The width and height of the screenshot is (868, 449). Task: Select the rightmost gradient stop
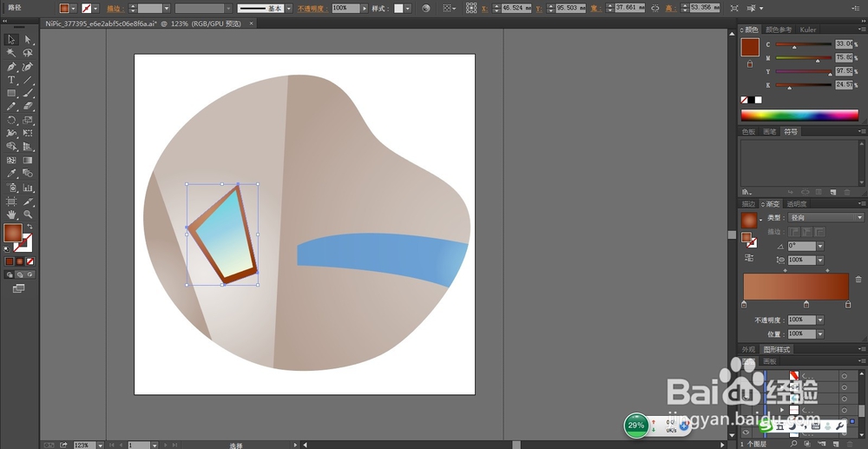(847, 305)
